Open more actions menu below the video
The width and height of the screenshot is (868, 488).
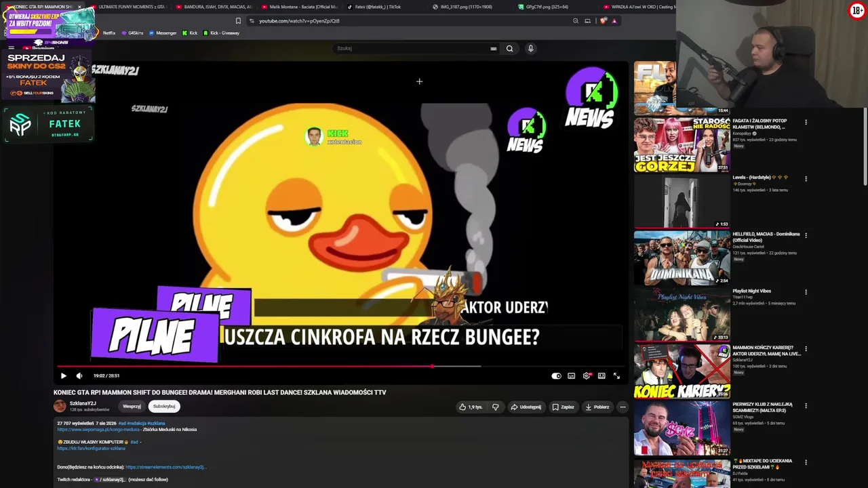coord(623,407)
